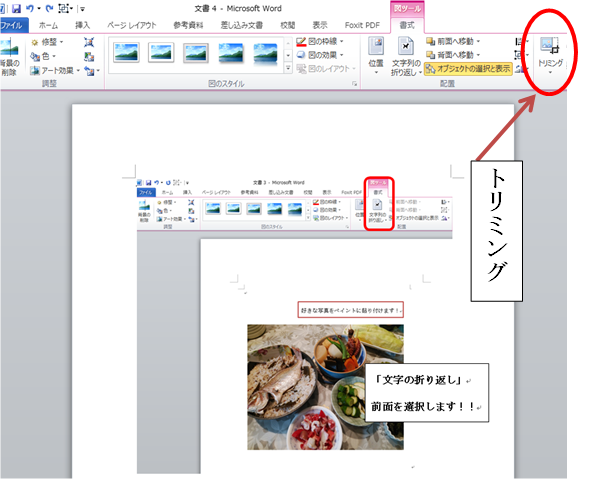This screenshot has width=592, height=484.
Task: Click the reset picture icon
Action: (89, 71)
